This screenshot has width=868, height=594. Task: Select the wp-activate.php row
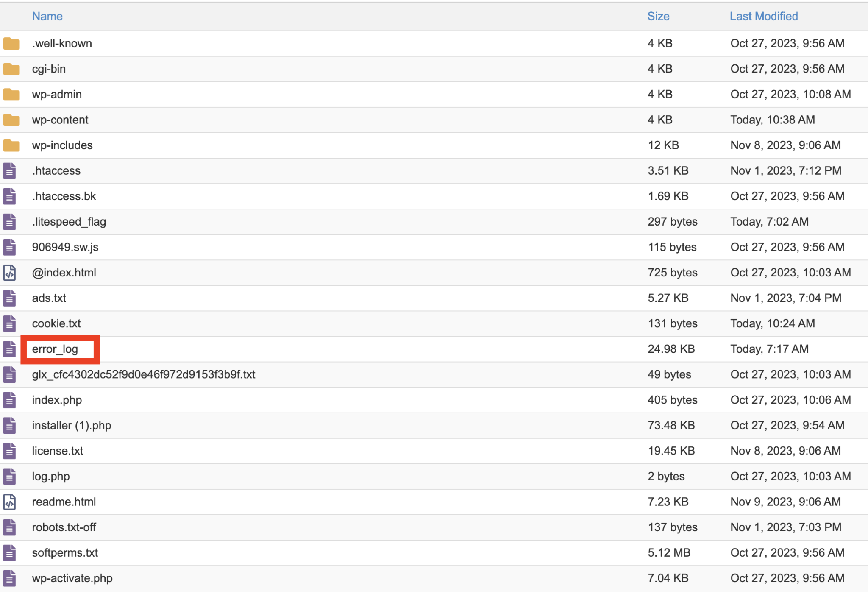tap(72, 578)
